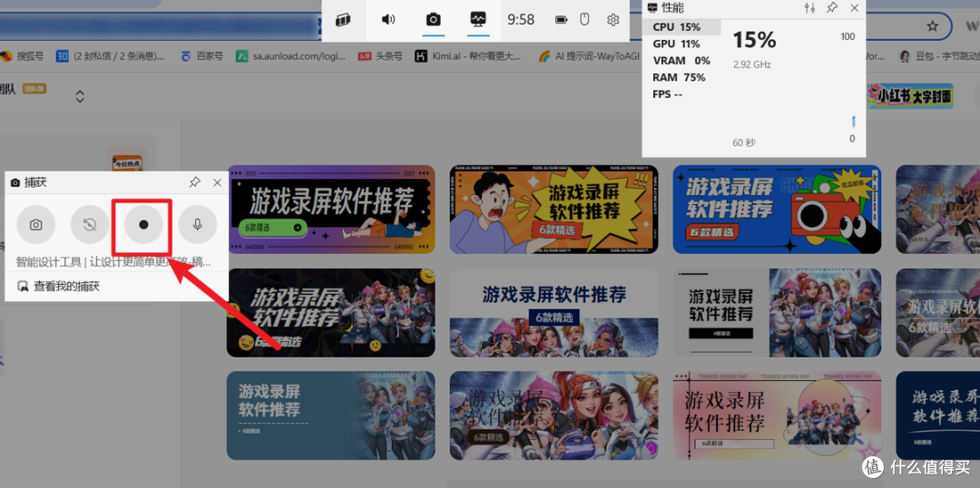Open Performance widget options sliders icon
The width and height of the screenshot is (980, 488).
(x=809, y=8)
